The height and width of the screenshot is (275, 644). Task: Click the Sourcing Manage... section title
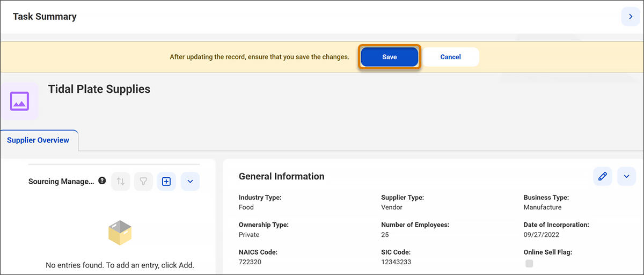[x=61, y=182]
